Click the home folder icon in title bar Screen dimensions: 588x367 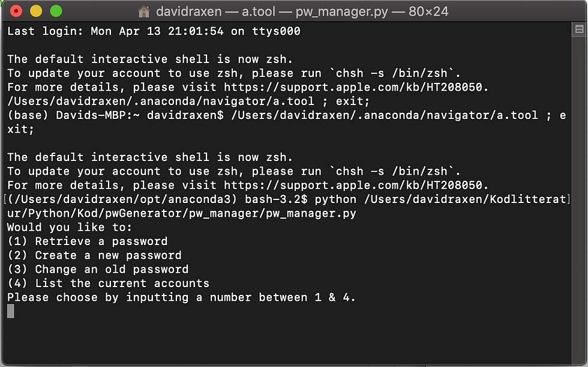pos(143,11)
